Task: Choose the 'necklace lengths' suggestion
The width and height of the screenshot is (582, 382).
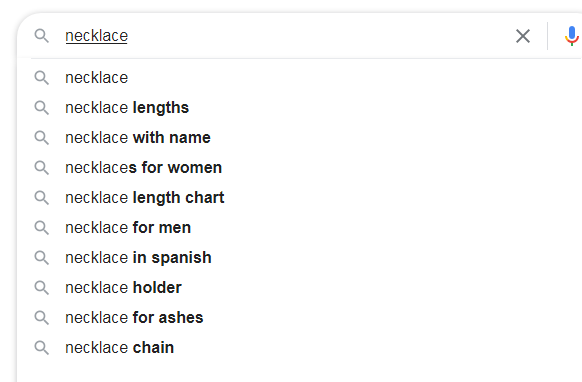Action: point(299,108)
